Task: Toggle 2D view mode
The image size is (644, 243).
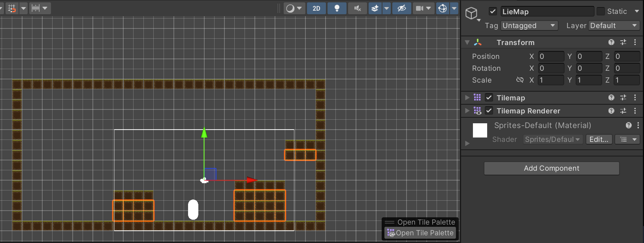Action: [x=316, y=8]
